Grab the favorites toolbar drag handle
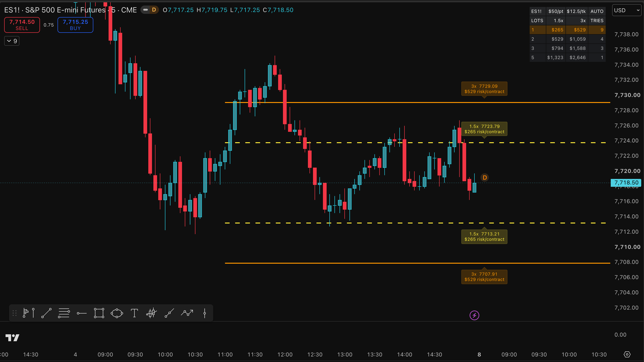 (15, 313)
